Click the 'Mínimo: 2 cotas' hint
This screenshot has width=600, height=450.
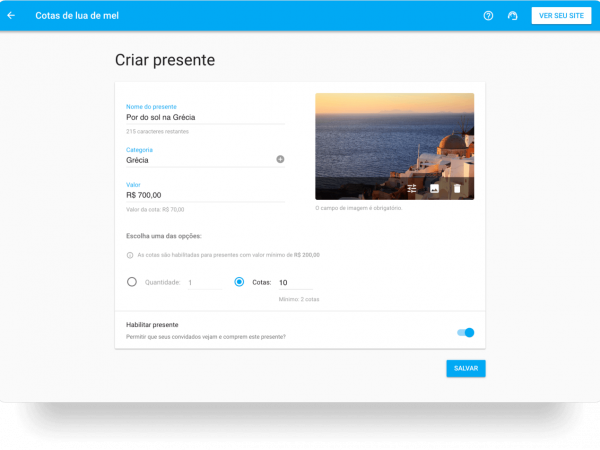point(299,299)
